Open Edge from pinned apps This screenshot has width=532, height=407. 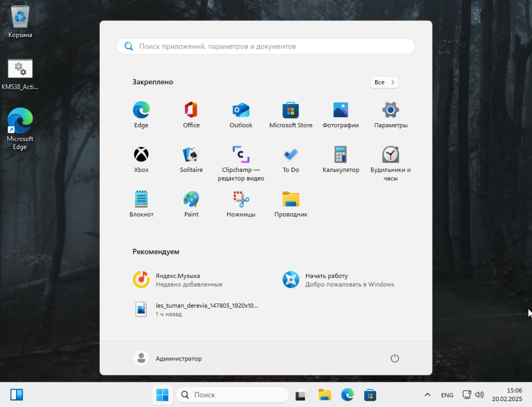[141, 115]
